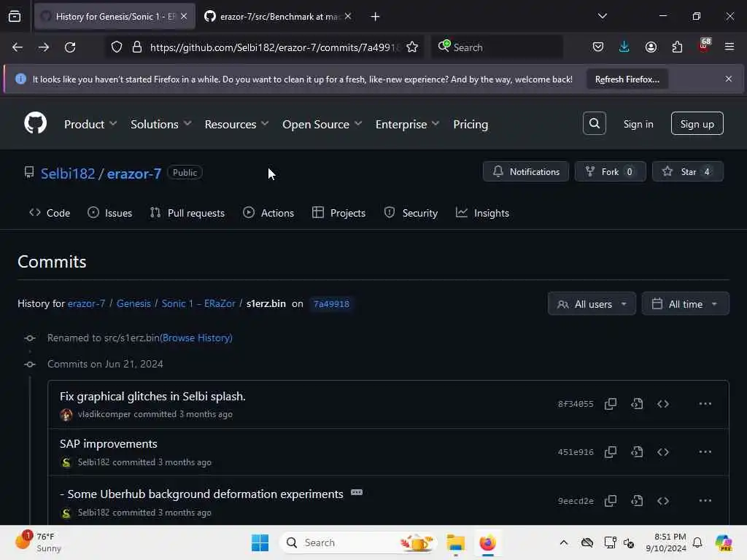The width and height of the screenshot is (747, 560).
Task: Click the Notifications button
Action: pos(525,171)
